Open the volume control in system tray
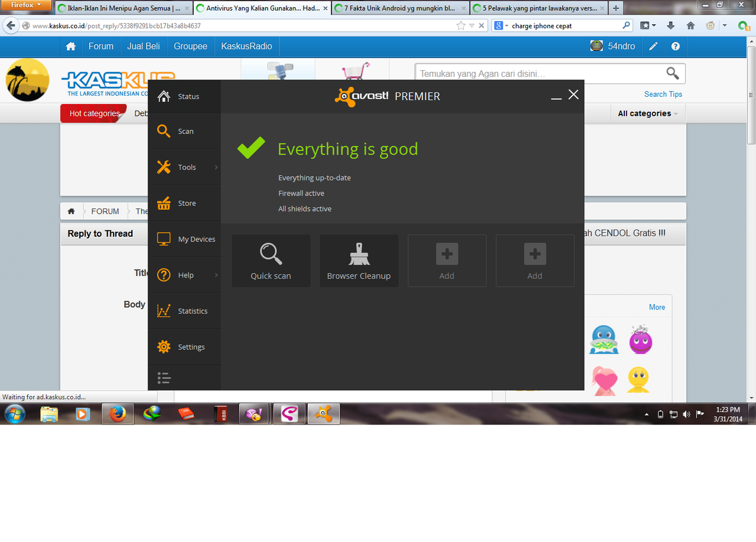Viewport: 756px width, 542px height. pos(686,414)
